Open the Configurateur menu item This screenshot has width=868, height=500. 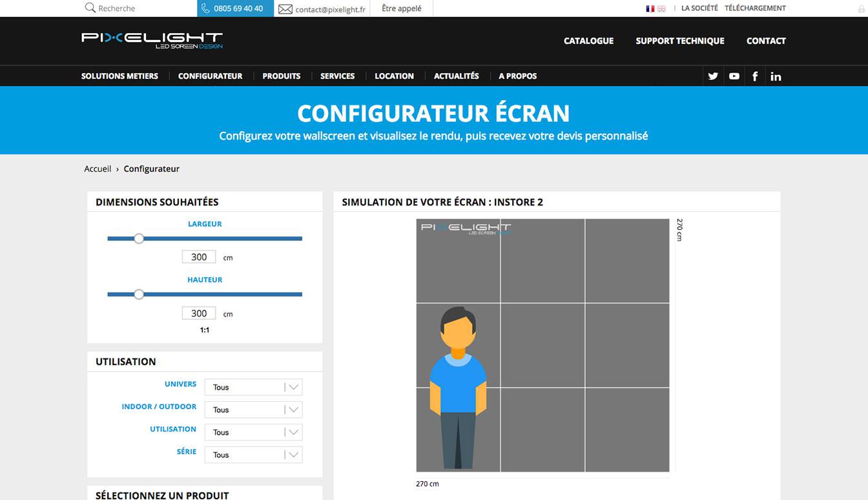(210, 76)
